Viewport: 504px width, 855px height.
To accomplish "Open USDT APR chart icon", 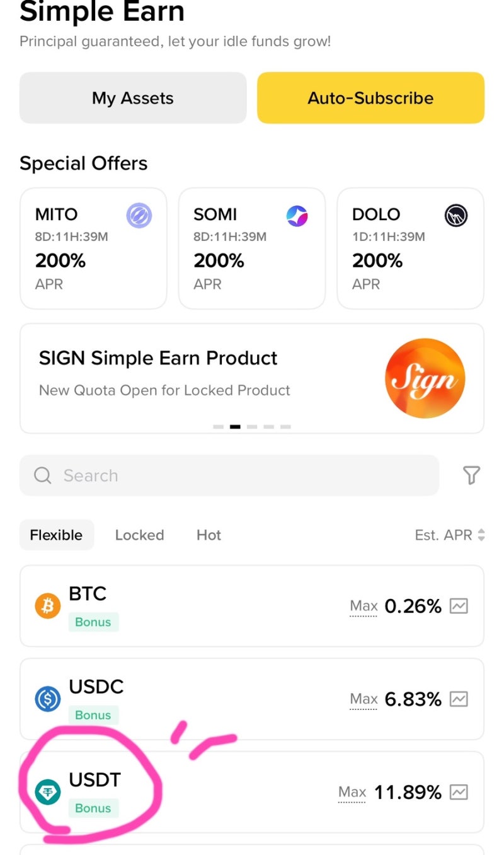I will 459,792.
